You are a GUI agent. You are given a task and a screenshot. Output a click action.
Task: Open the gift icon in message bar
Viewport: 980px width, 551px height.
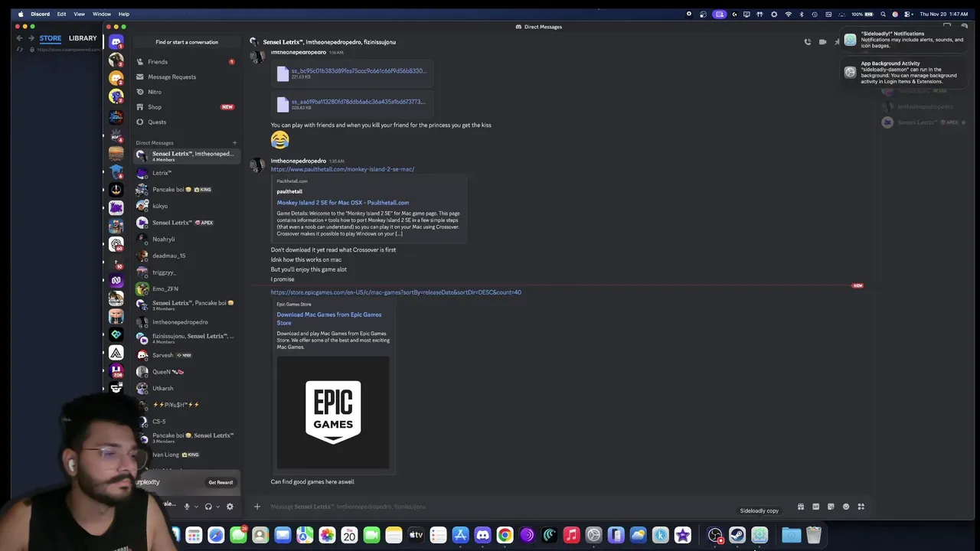click(801, 507)
